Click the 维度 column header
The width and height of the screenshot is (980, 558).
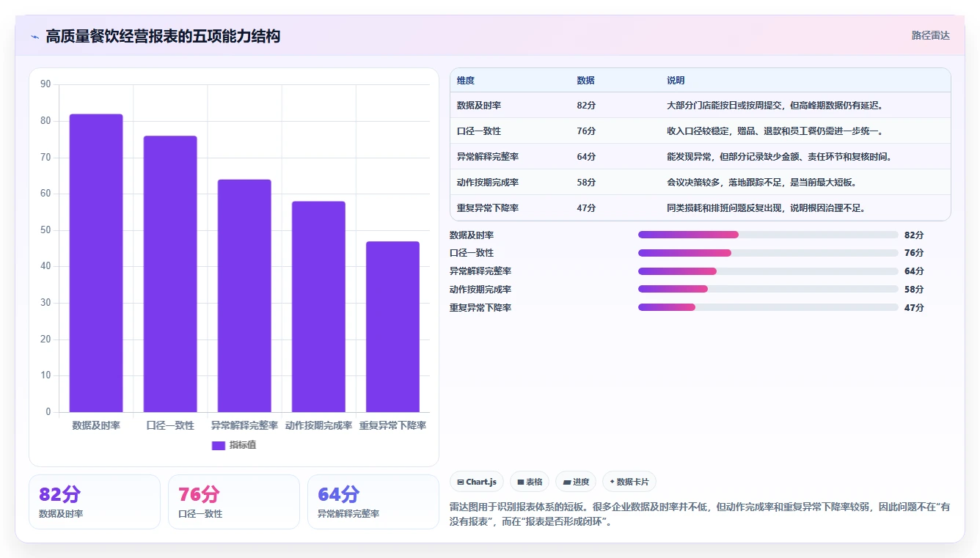click(x=466, y=81)
